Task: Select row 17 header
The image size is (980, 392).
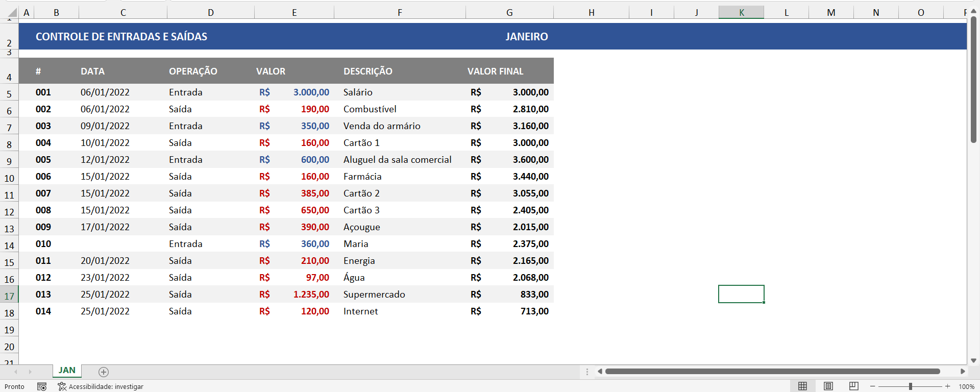Action: click(9, 296)
